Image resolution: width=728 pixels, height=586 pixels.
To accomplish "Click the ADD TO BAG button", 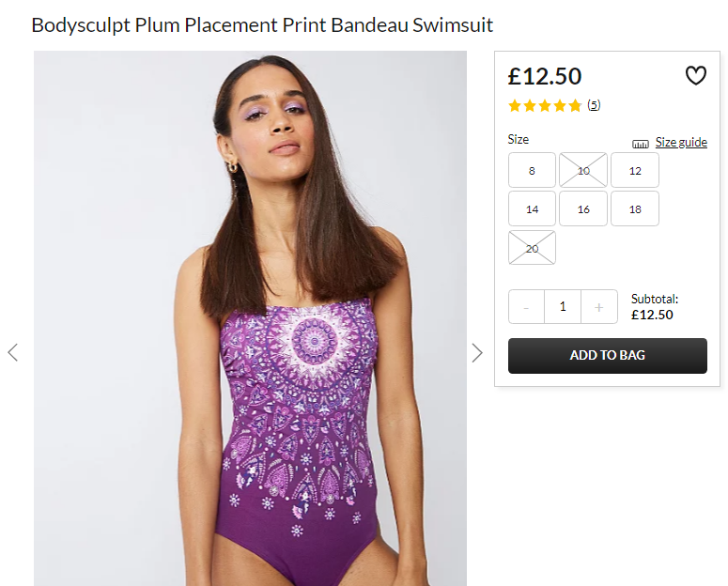I will pos(607,356).
